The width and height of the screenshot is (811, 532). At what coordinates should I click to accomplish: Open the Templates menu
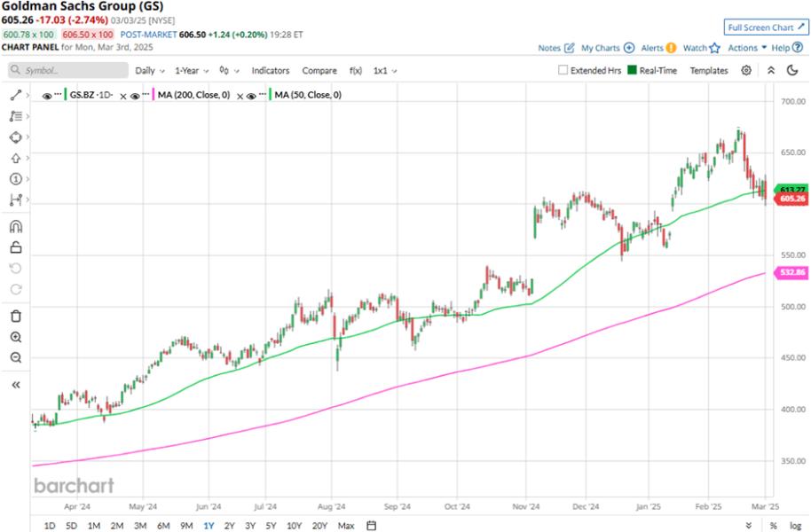click(709, 70)
